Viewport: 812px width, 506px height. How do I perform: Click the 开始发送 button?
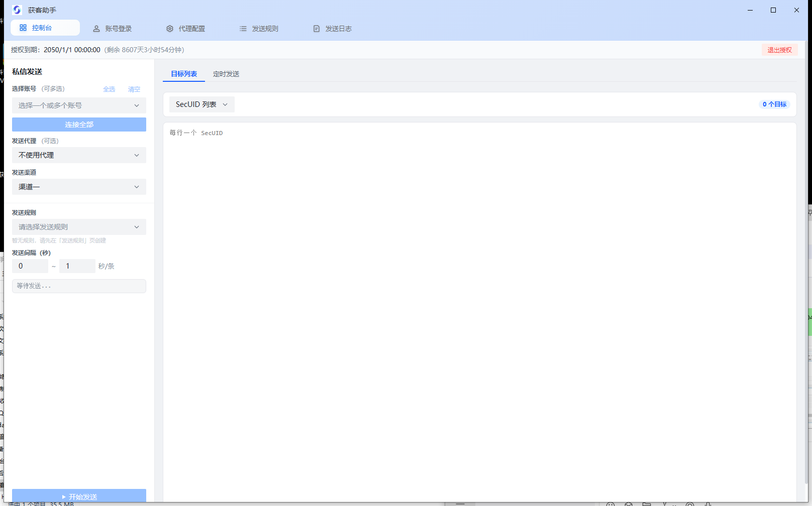(79, 496)
